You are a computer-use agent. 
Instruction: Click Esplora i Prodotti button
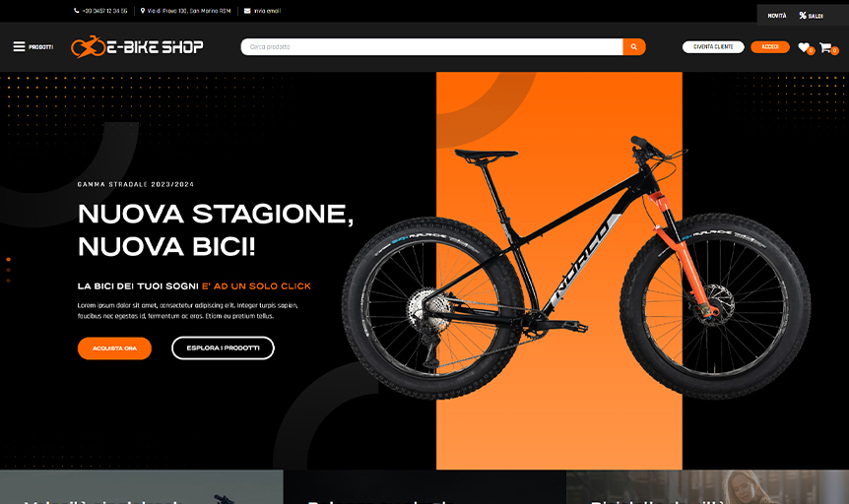click(x=223, y=348)
